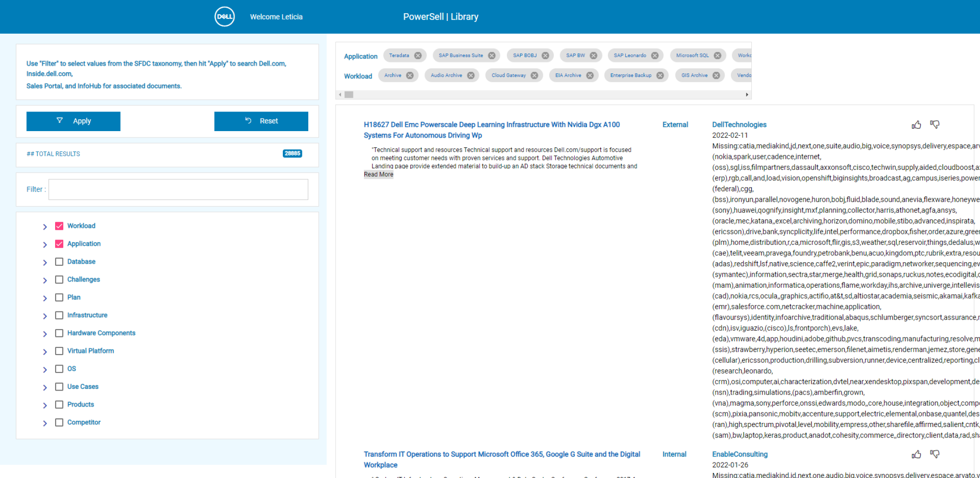Click the filter chips horizontal scrollbar right arrow

(x=747, y=95)
